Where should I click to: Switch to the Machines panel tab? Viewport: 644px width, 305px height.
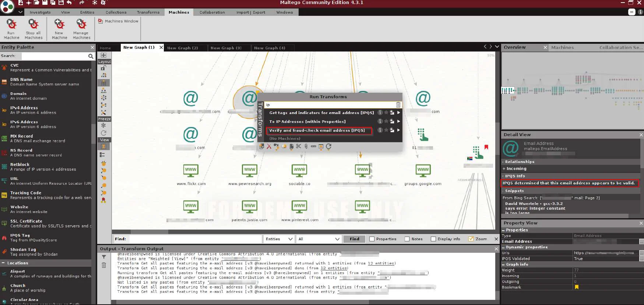click(x=562, y=47)
